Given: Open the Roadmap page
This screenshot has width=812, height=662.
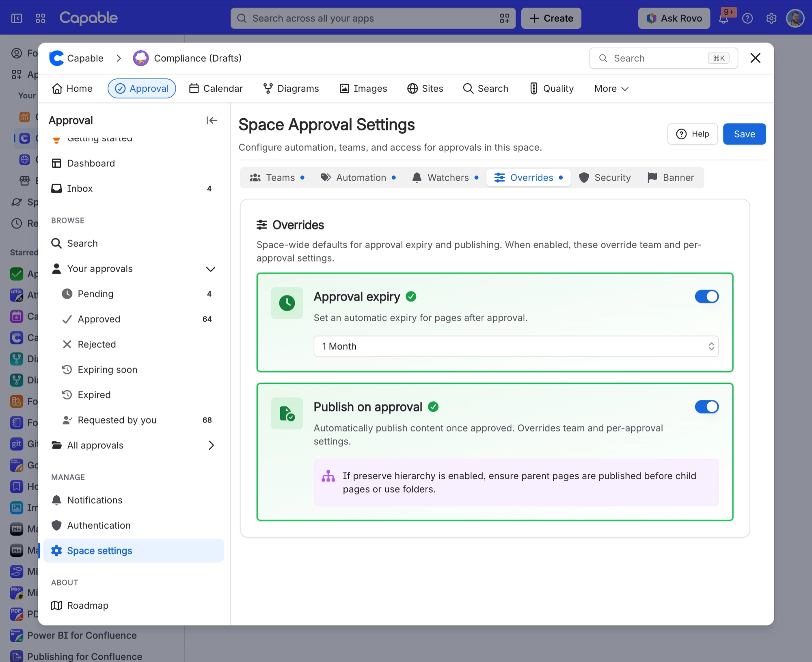Looking at the screenshot, I should 133,605.
